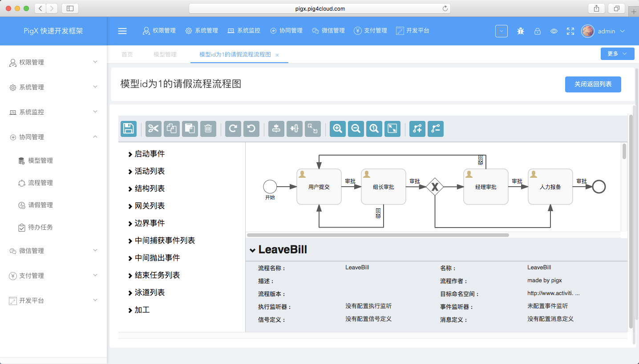Click the align vertical icon
This screenshot has height=364, width=639.
point(276,129)
